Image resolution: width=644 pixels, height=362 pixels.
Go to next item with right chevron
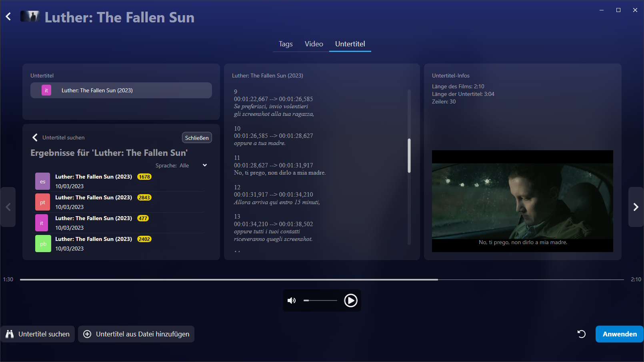(x=636, y=207)
